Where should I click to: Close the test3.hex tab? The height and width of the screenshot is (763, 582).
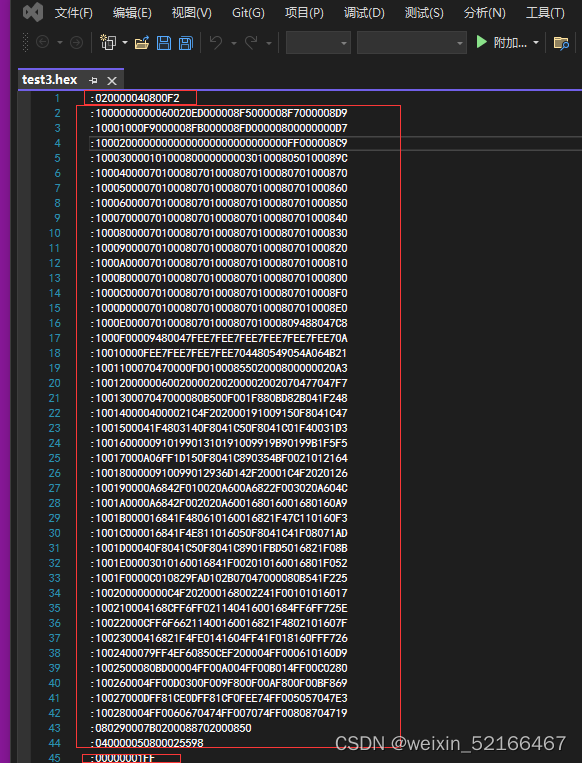[x=112, y=80]
